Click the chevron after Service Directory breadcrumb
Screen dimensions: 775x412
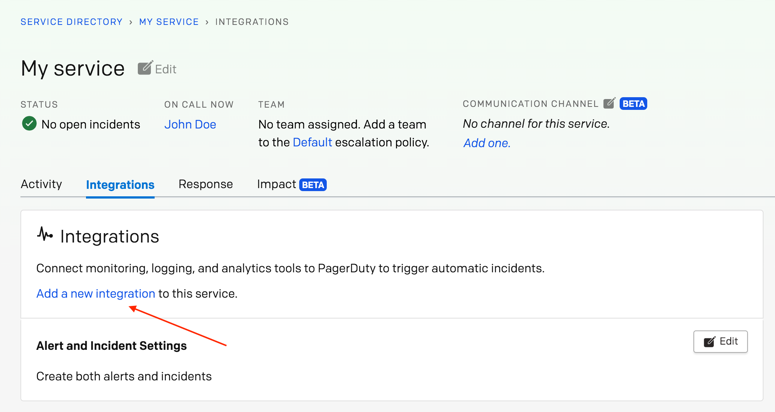click(130, 22)
